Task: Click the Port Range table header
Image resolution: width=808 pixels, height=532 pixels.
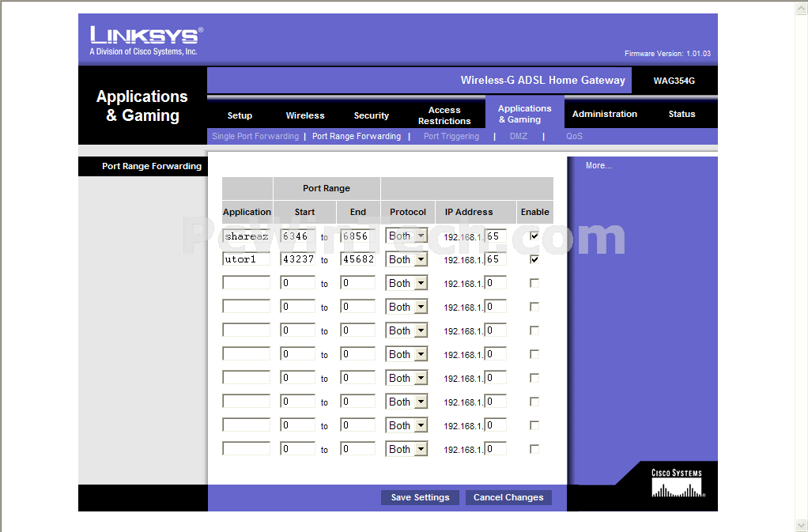Action: click(327, 188)
